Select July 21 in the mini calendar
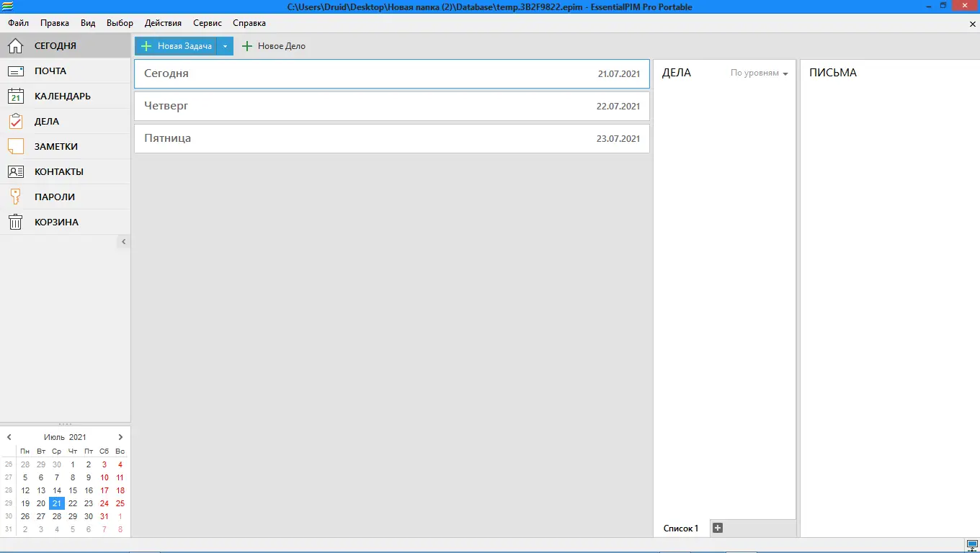This screenshot has width=980, height=553. pos(57,503)
